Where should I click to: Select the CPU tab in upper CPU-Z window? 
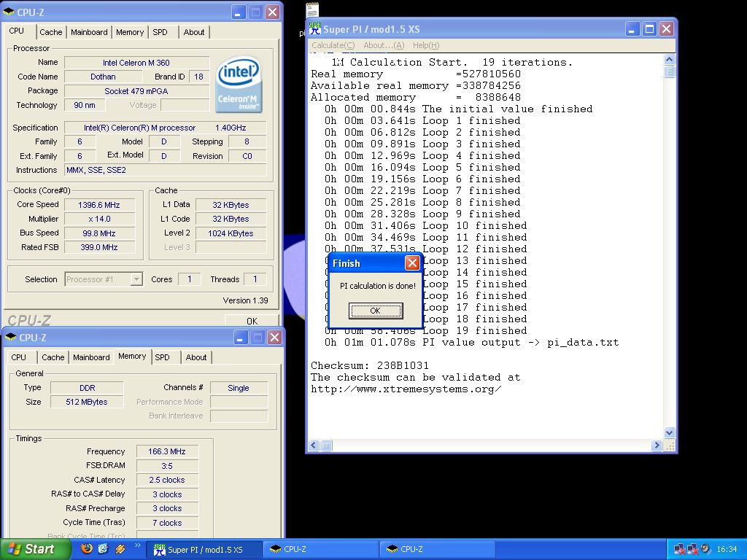17,31
